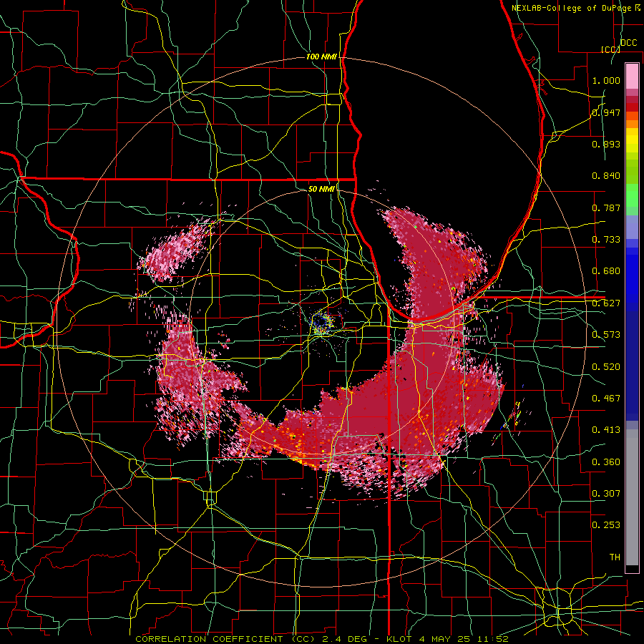Click the 0.893 scale value
The width and height of the screenshot is (644, 644).
606,144
